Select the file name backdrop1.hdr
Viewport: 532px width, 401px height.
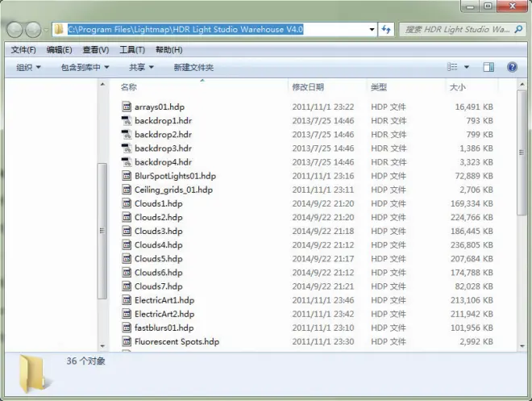tap(163, 120)
